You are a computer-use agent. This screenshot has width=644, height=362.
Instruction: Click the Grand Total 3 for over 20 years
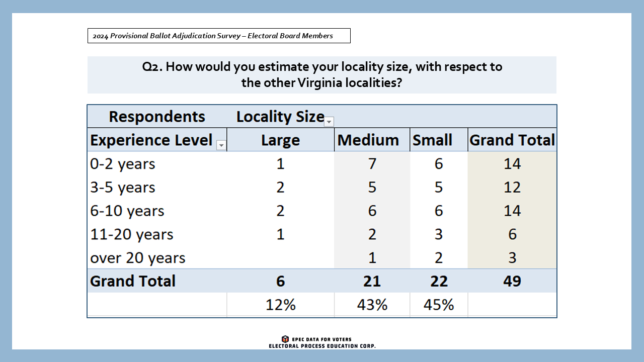pyautogui.click(x=512, y=257)
